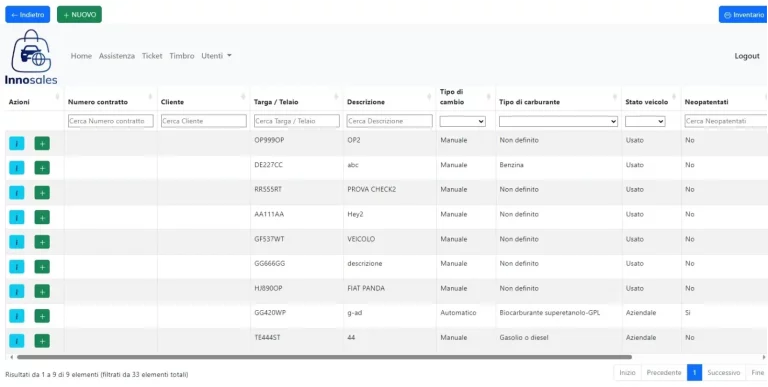Open the Ticket page
The image size is (768, 387).
(152, 56)
